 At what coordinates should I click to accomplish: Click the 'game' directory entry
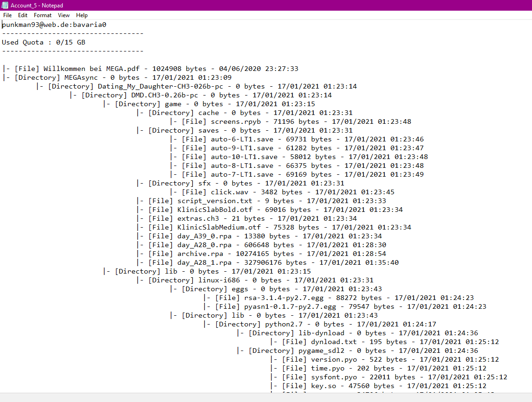[x=173, y=104]
